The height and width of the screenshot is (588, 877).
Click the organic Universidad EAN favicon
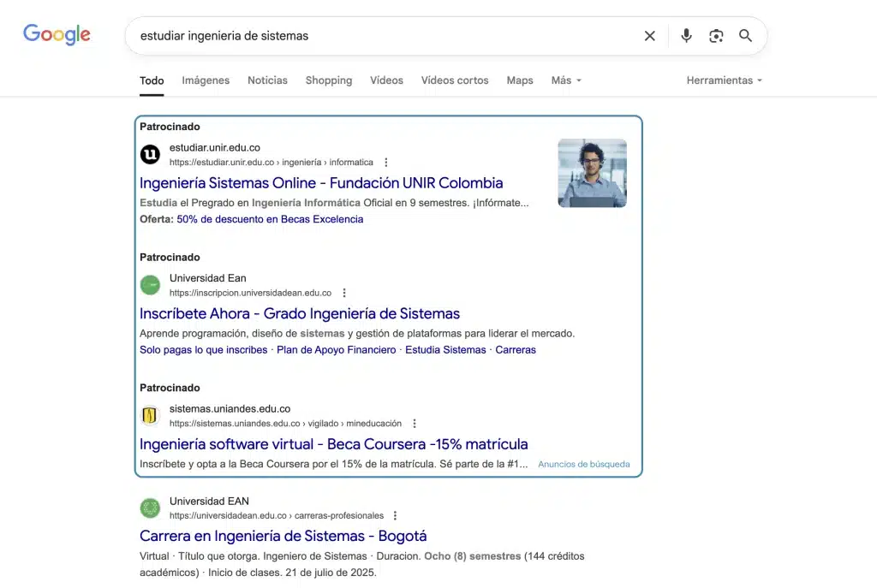[150, 508]
